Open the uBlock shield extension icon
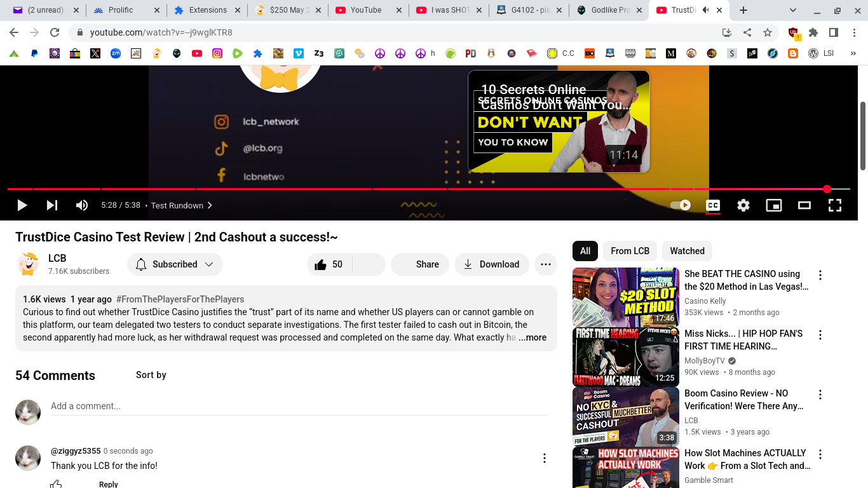 click(794, 33)
